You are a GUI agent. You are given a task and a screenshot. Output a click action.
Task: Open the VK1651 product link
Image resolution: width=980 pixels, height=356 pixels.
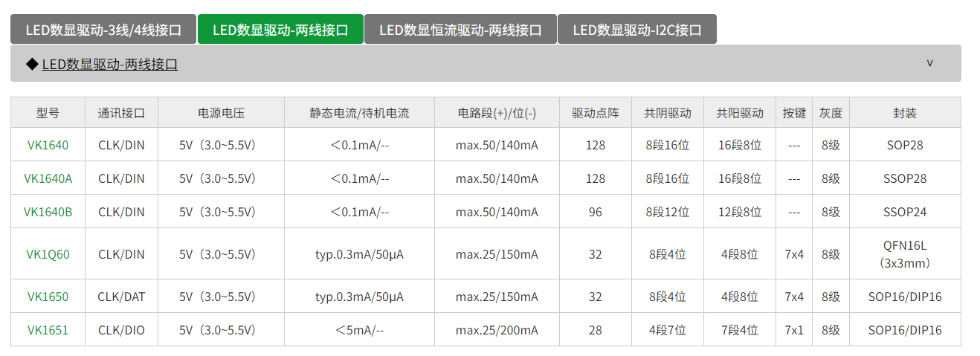(x=48, y=330)
